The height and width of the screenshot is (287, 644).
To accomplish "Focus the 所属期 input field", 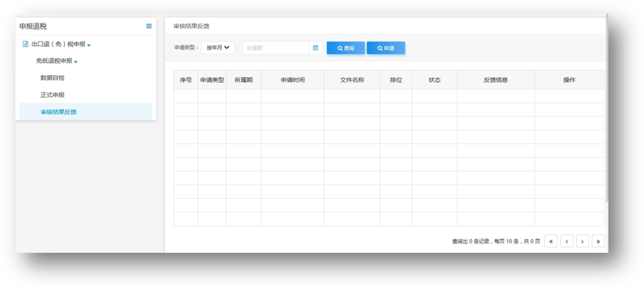I will 276,48.
